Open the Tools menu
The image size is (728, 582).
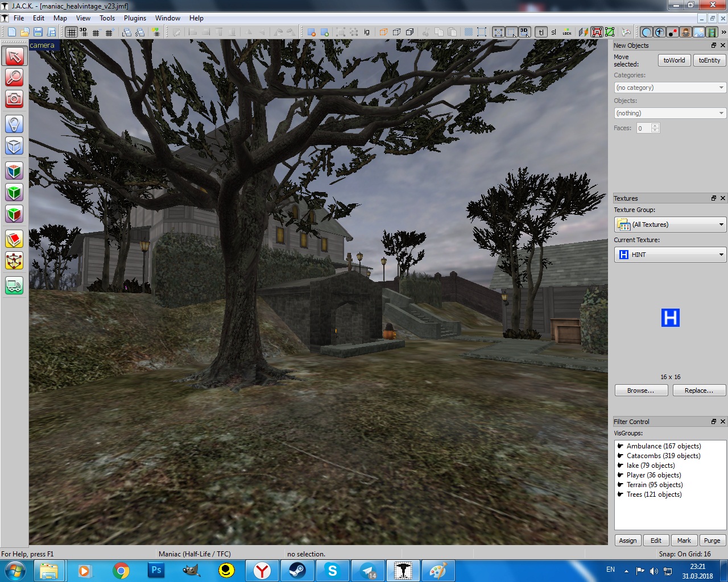coord(107,18)
